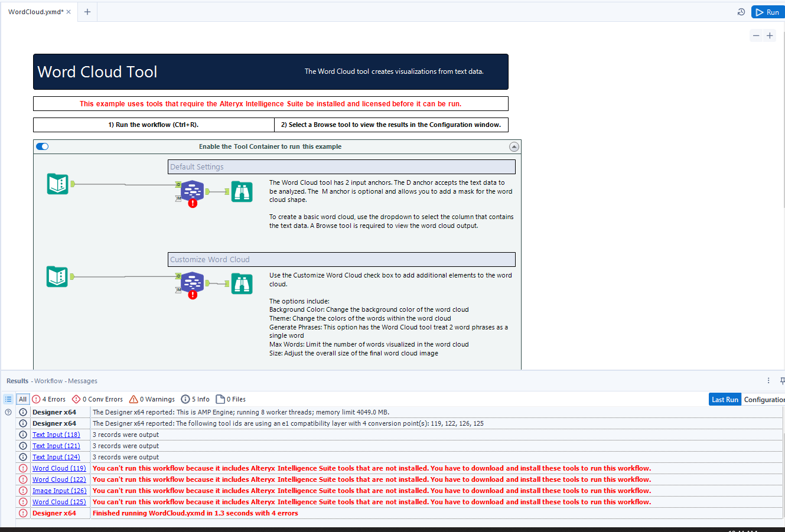The width and height of the screenshot is (785, 532).
Task: Select the Text Input tool in Default Settings
Action: coord(57,184)
